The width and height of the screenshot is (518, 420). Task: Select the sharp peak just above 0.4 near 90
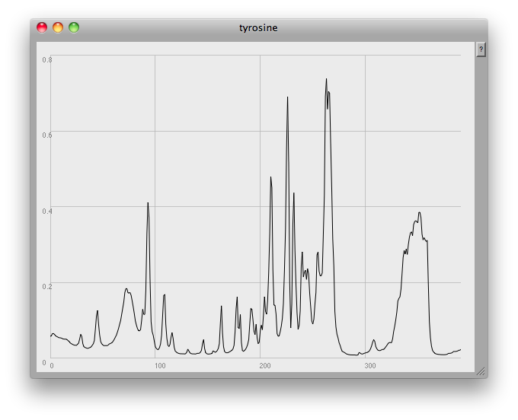point(148,203)
